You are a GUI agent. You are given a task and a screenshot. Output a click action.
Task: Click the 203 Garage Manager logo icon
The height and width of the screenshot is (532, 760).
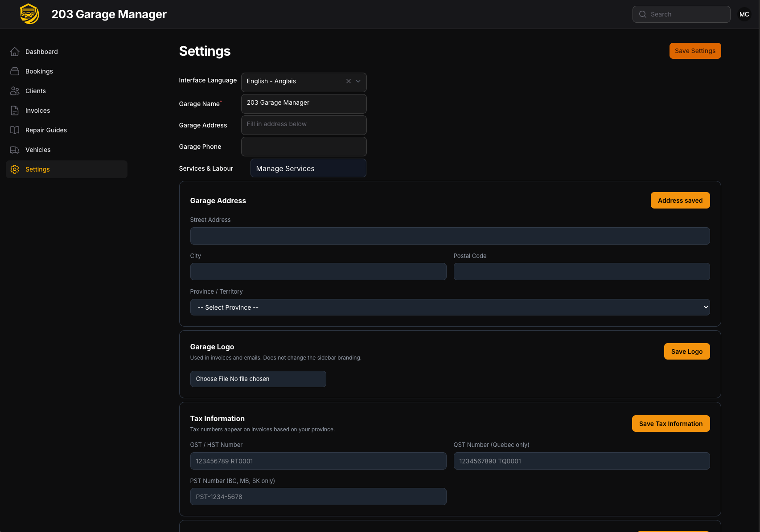click(x=29, y=14)
